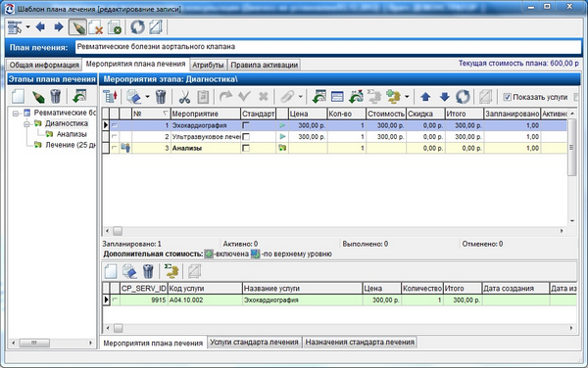This screenshot has width=588, height=368.
Task: Tick row selector flag for service 9915
Action: pyautogui.click(x=115, y=299)
